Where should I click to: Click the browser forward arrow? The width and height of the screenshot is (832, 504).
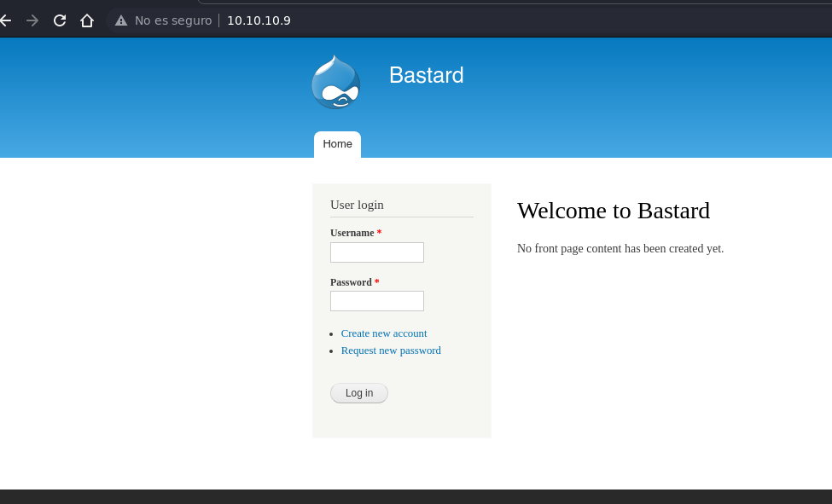pyautogui.click(x=32, y=20)
